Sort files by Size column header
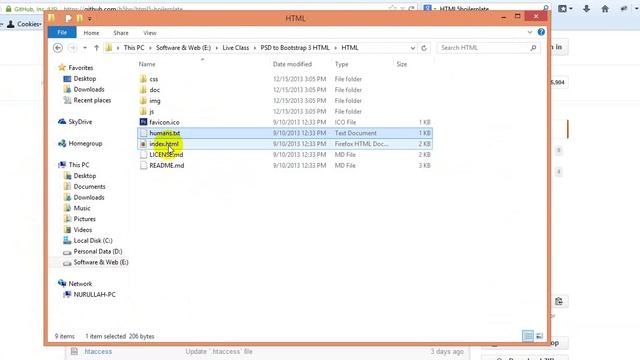The width and height of the screenshot is (640, 360). click(402, 64)
